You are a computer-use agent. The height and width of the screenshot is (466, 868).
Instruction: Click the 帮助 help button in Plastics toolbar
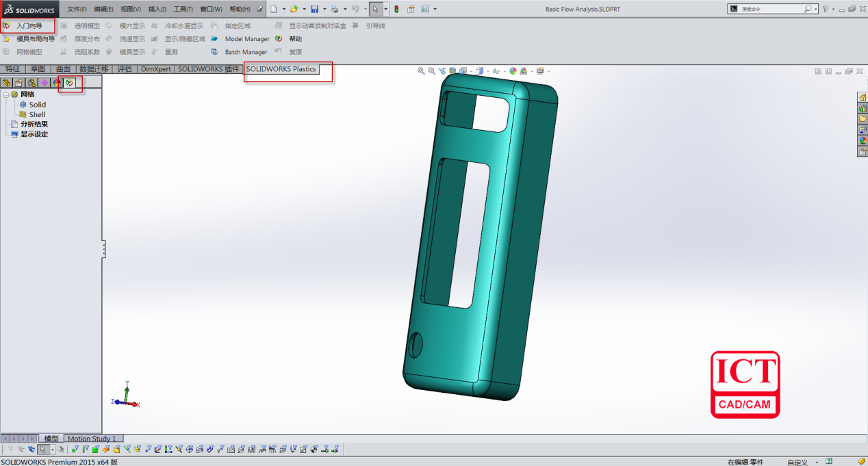coord(295,39)
